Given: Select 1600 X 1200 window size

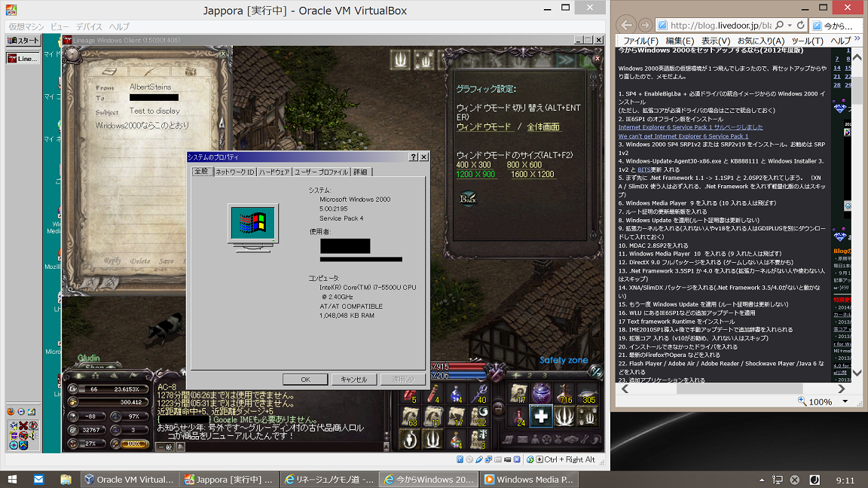Looking at the screenshot, I should coord(532,174).
